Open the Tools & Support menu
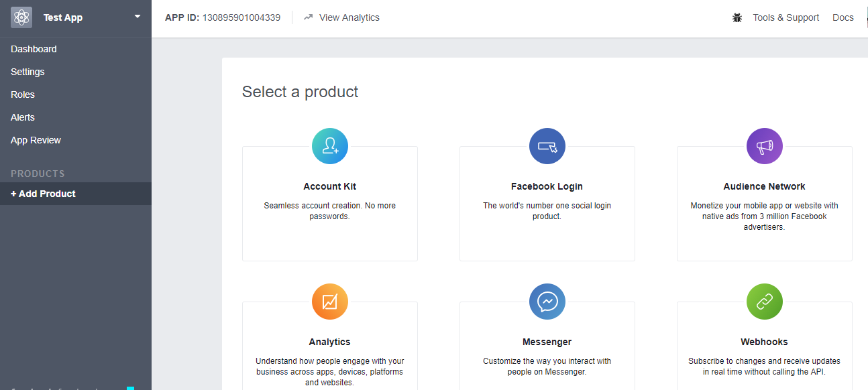This screenshot has height=390, width=868. [x=785, y=17]
